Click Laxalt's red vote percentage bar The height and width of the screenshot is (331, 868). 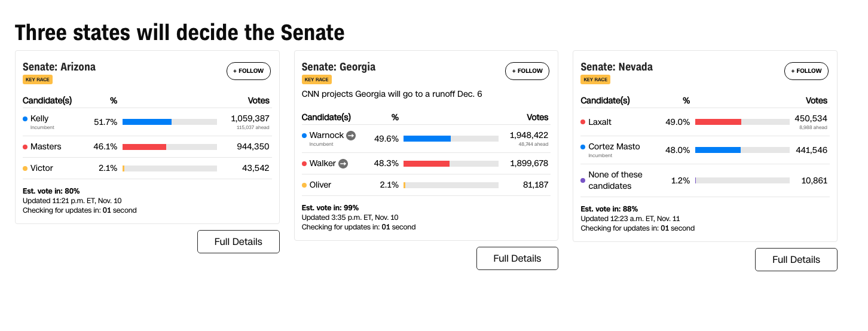click(718, 122)
